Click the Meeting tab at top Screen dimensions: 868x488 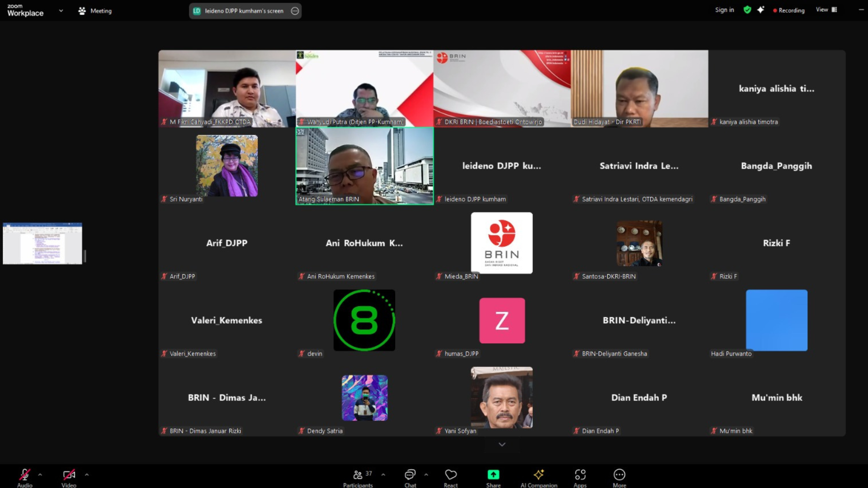point(95,11)
